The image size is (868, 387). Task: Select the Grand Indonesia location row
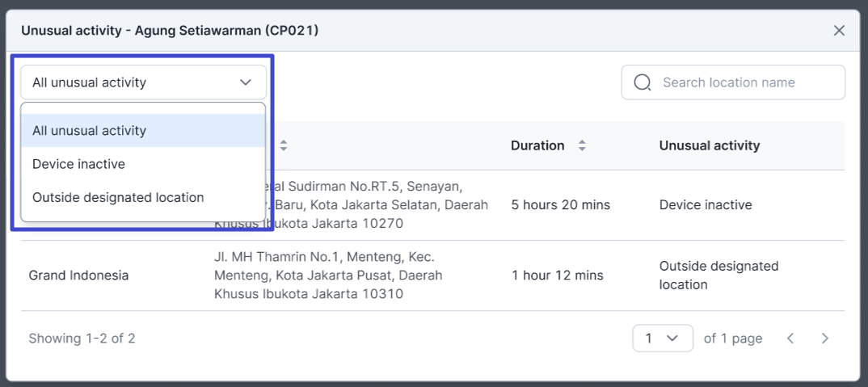78,276
